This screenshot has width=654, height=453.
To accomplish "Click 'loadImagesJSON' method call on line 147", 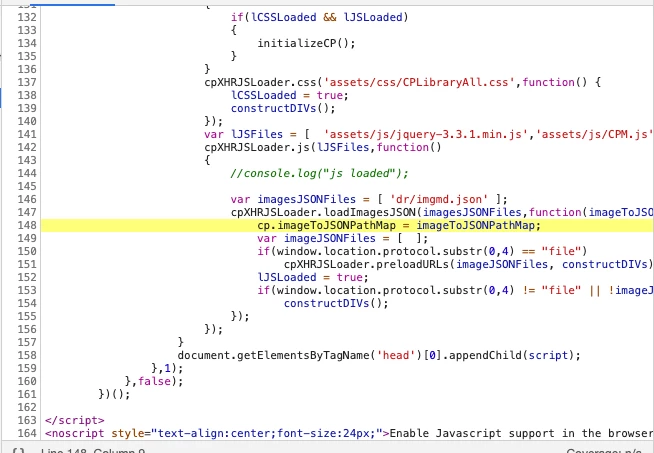I will click(x=370, y=212).
